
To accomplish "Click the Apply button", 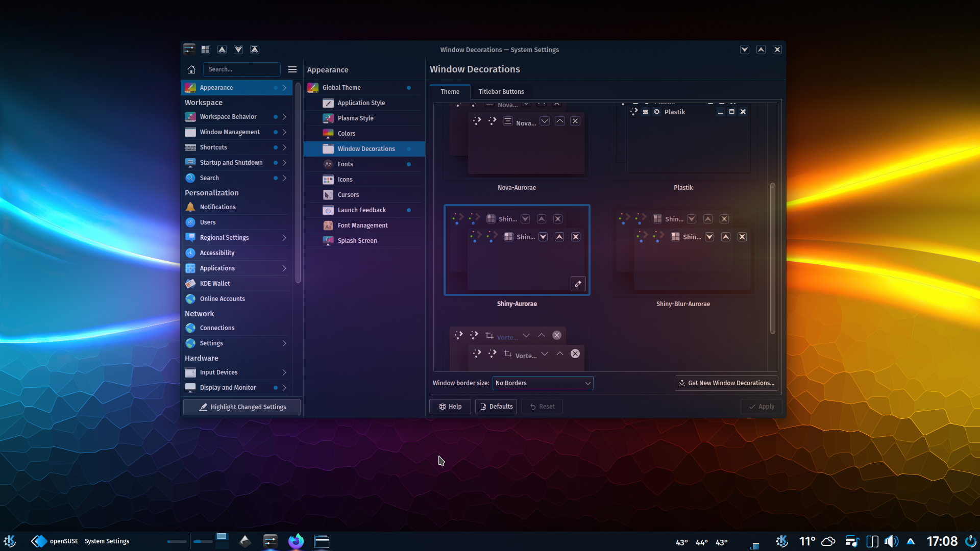I will point(761,407).
